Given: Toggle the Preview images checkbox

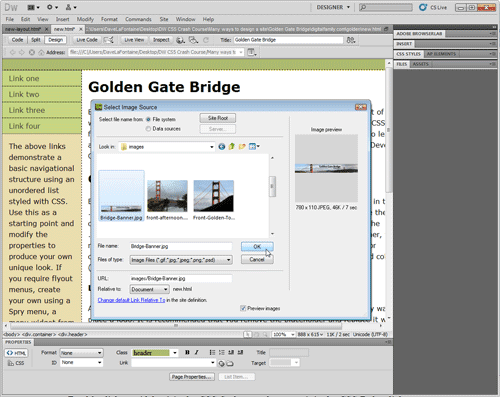Looking at the screenshot, I should [x=243, y=308].
